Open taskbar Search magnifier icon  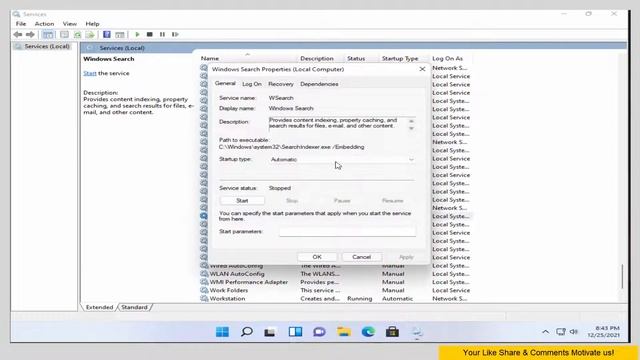tap(247, 332)
